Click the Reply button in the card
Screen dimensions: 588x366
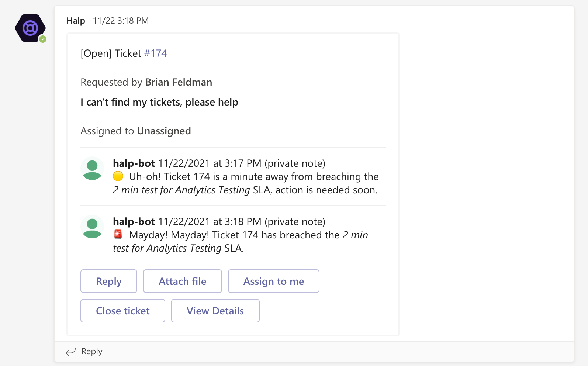[x=109, y=281]
